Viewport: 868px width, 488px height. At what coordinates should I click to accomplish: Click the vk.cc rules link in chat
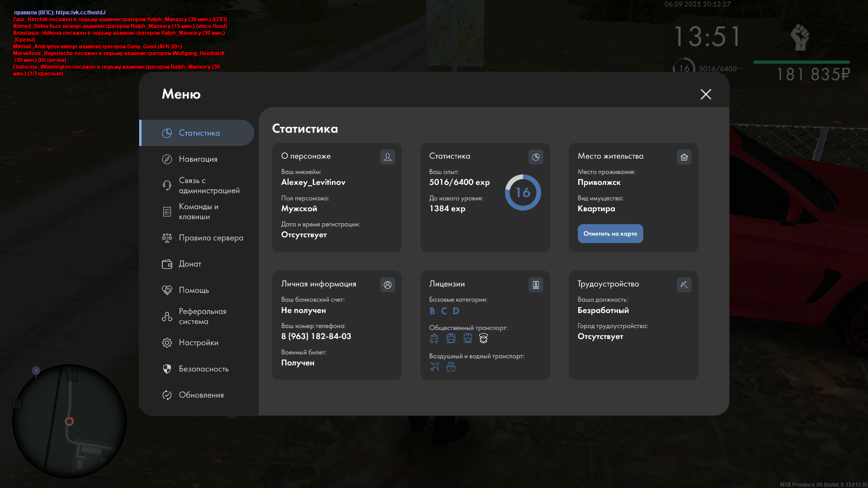pyautogui.click(x=80, y=13)
